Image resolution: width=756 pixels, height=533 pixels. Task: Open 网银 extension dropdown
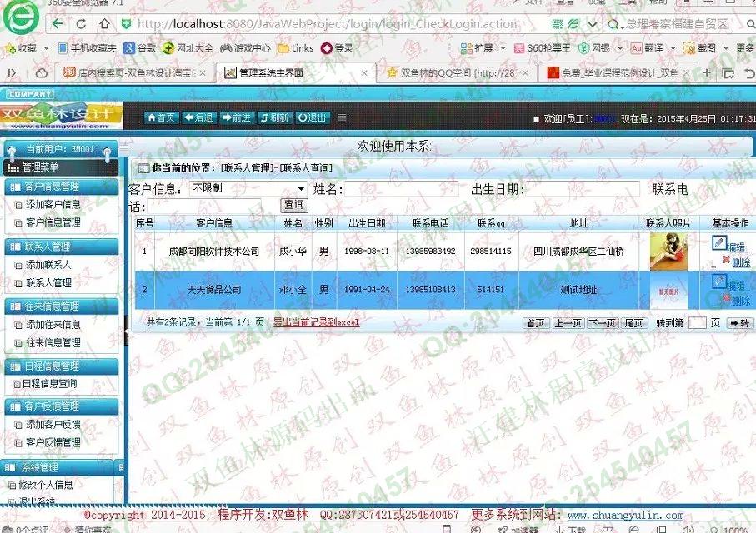620,48
